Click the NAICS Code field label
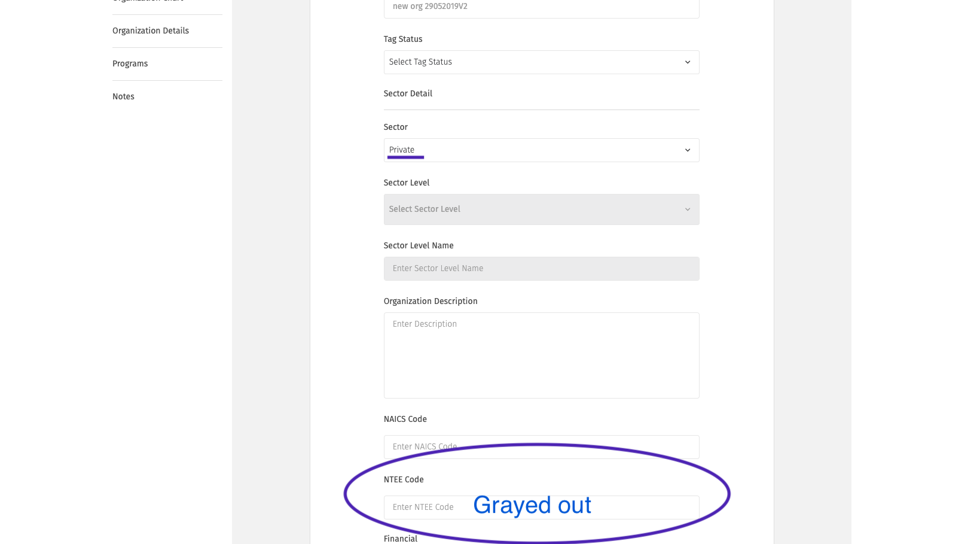Screen dimensions: 980x544 point(405,419)
